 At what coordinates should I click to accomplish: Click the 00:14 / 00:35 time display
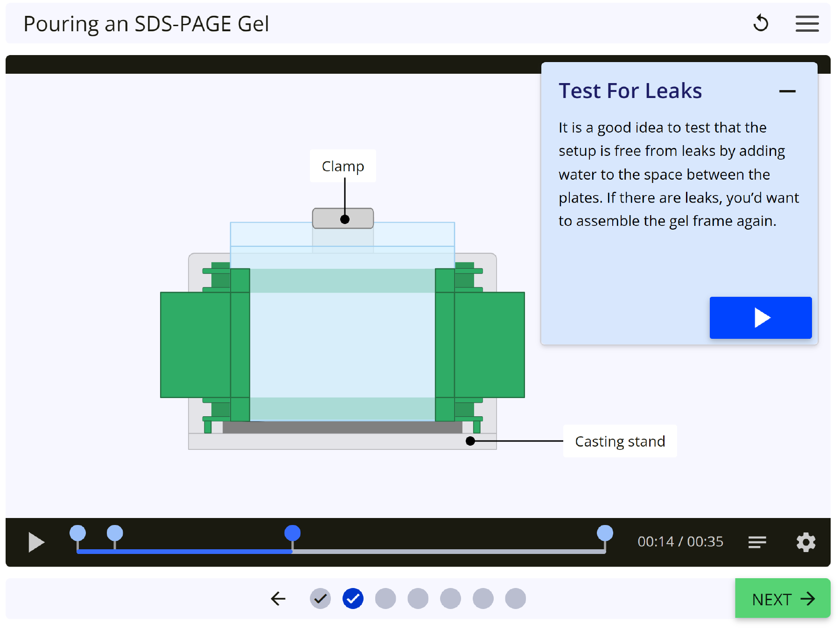click(x=680, y=542)
